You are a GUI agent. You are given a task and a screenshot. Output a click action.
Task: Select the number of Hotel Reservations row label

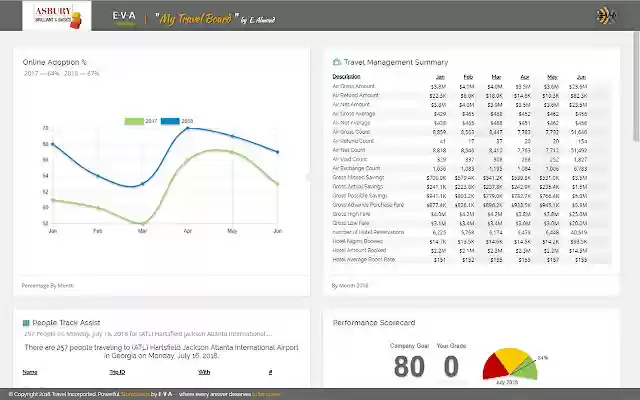coord(368,232)
